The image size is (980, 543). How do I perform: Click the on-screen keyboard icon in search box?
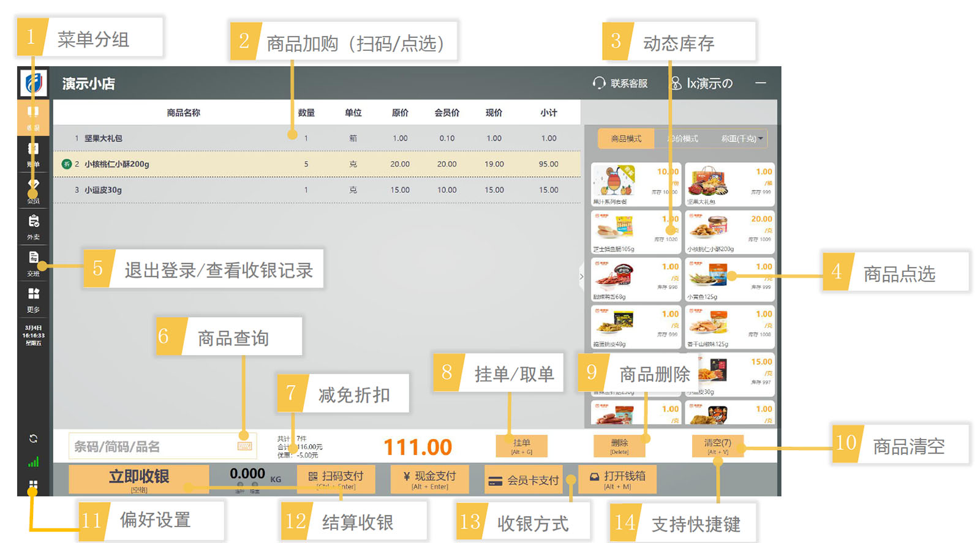[244, 446]
